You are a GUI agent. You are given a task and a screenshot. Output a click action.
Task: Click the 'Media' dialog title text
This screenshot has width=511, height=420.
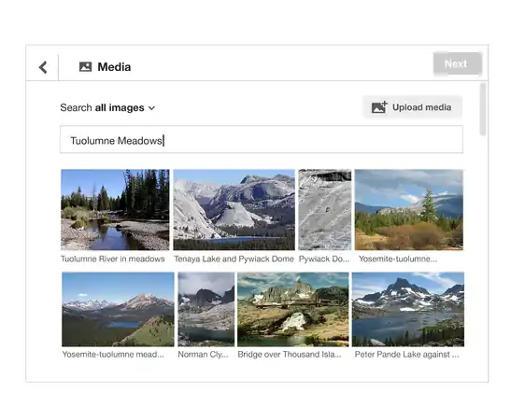coord(114,67)
